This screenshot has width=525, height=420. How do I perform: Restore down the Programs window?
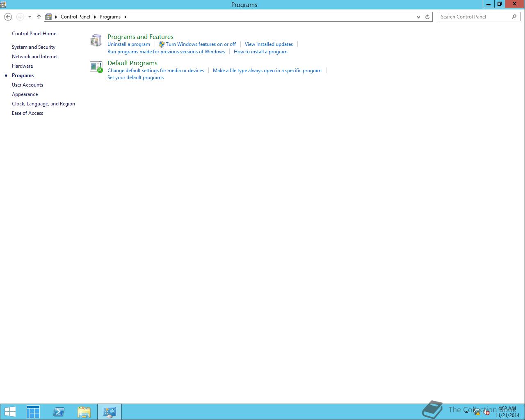pos(499,4)
